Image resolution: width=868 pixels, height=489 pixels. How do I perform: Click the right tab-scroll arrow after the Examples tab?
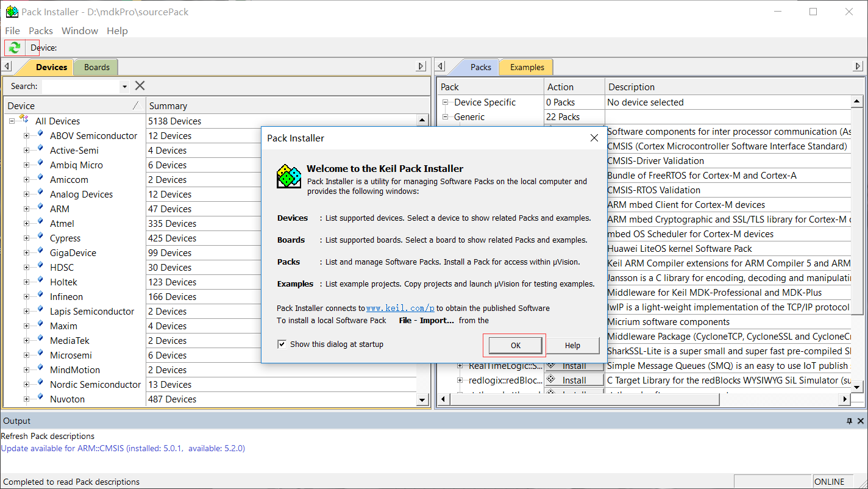point(858,66)
